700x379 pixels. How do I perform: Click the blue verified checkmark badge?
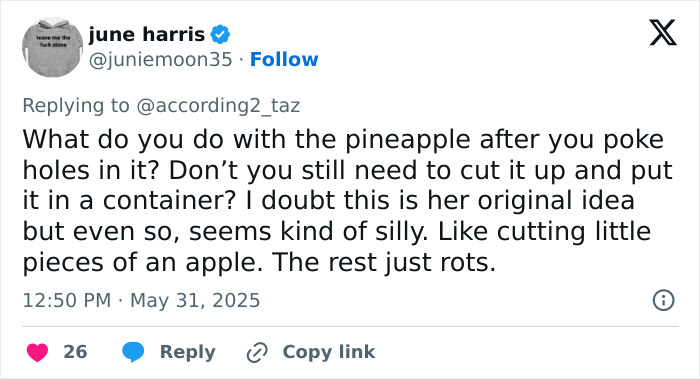(x=220, y=34)
